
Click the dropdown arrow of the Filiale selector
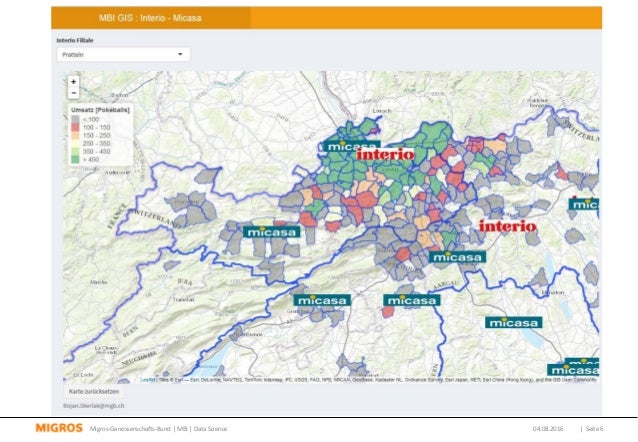(x=180, y=55)
